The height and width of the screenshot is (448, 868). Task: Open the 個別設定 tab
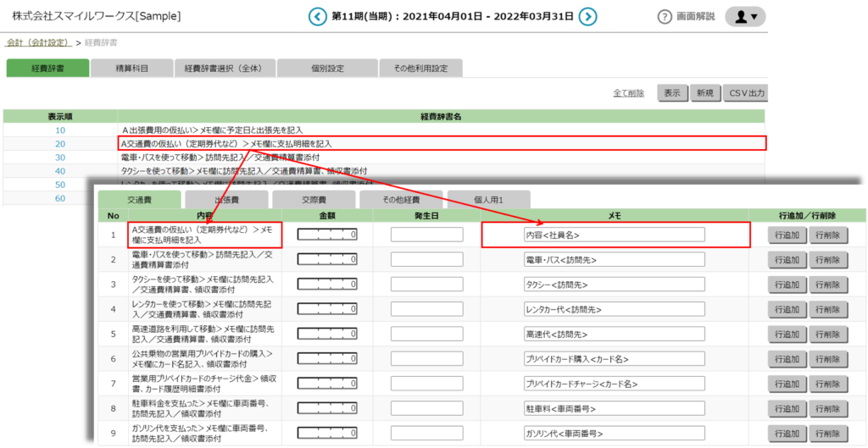pyautogui.click(x=328, y=68)
